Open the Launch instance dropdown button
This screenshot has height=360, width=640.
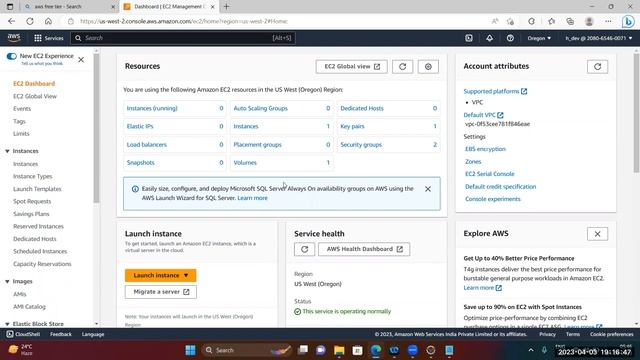click(x=160, y=276)
